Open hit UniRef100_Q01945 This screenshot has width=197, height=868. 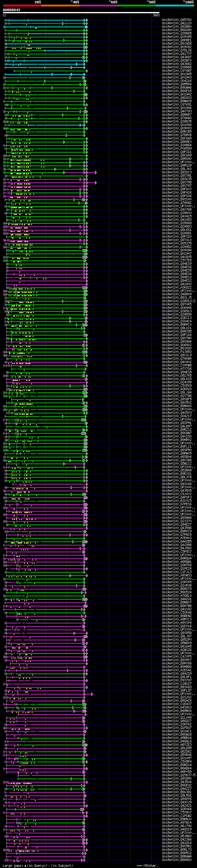177,74
